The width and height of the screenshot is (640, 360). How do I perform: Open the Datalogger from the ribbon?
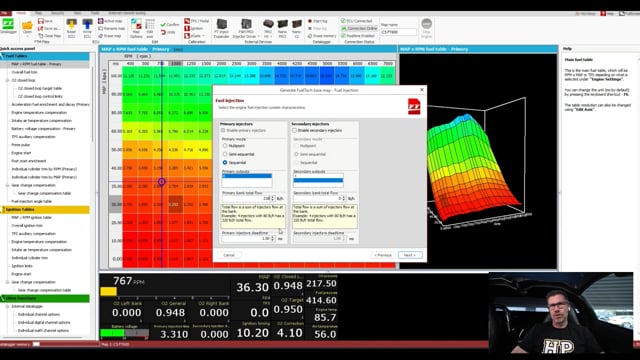(8, 27)
